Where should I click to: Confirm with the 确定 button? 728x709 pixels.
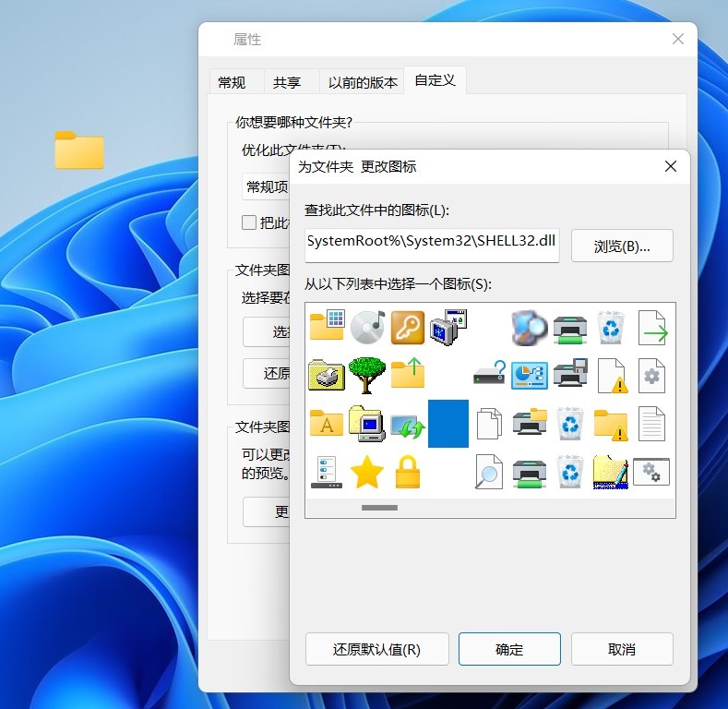point(509,649)
